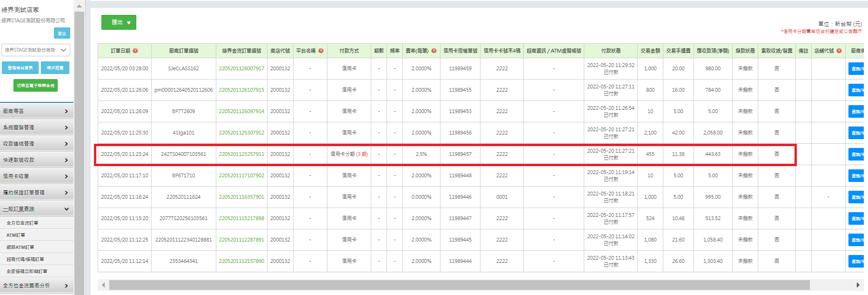Open the 全方位金流訂單 submenu item
The image size is (868, 295).
[22, 223]
